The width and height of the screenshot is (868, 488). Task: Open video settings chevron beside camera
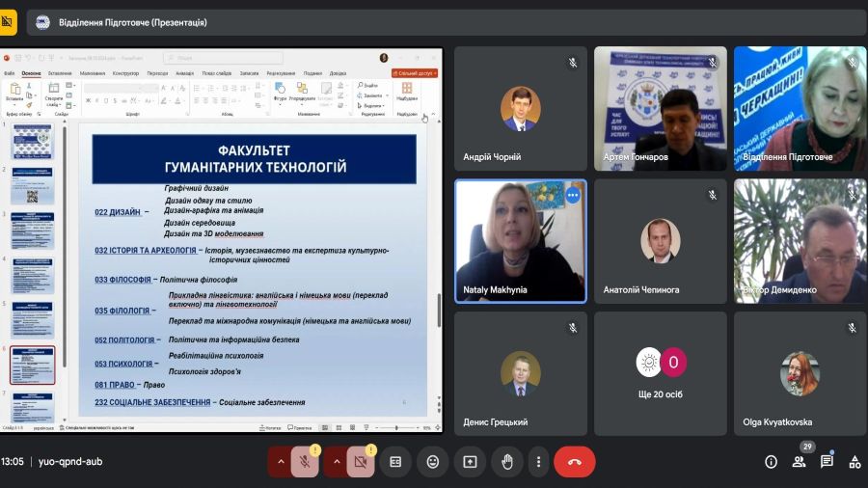[337, 462]
